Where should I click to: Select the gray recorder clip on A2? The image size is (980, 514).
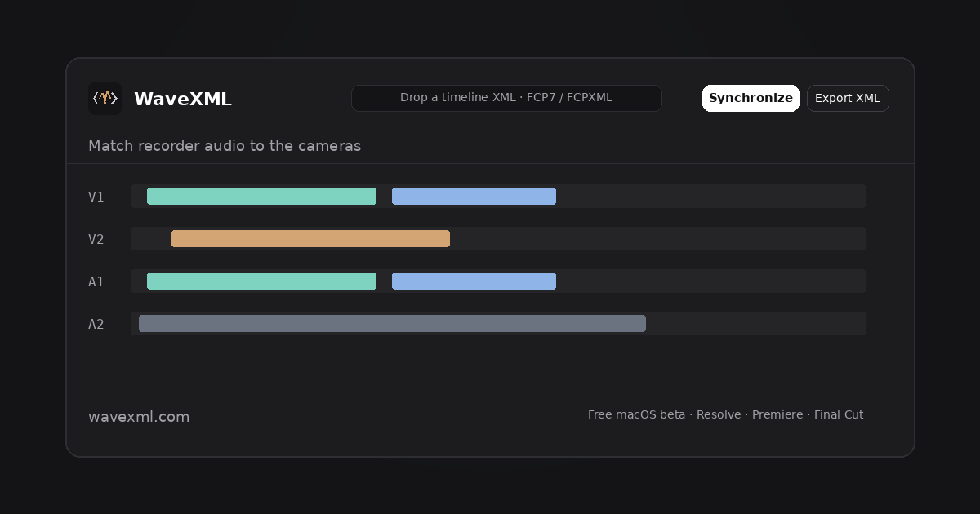(x=392, y=323)
